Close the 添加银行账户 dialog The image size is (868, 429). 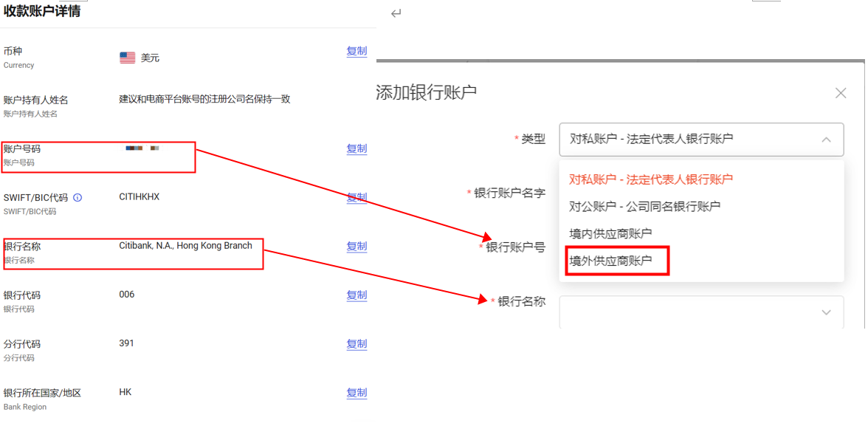click(840, 93)
